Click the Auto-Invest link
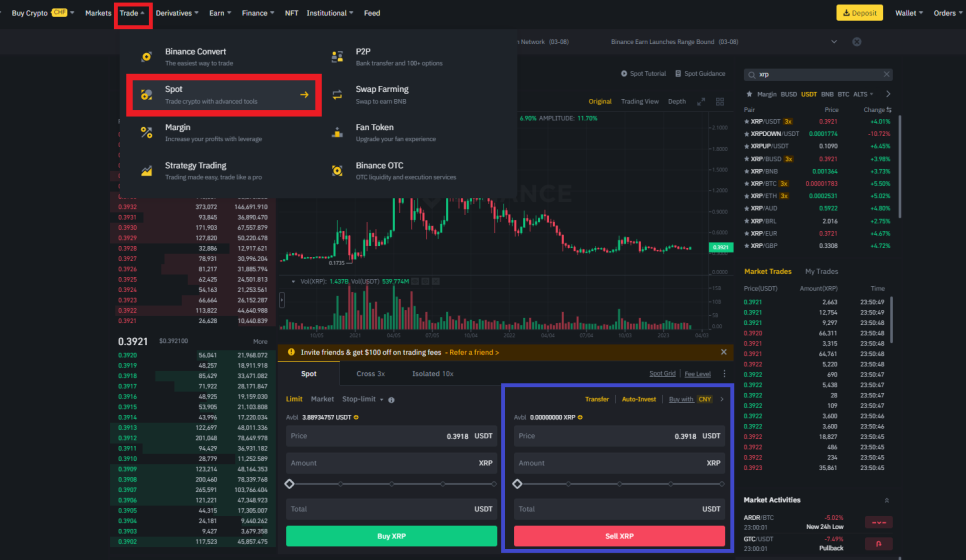 [639, 399]
